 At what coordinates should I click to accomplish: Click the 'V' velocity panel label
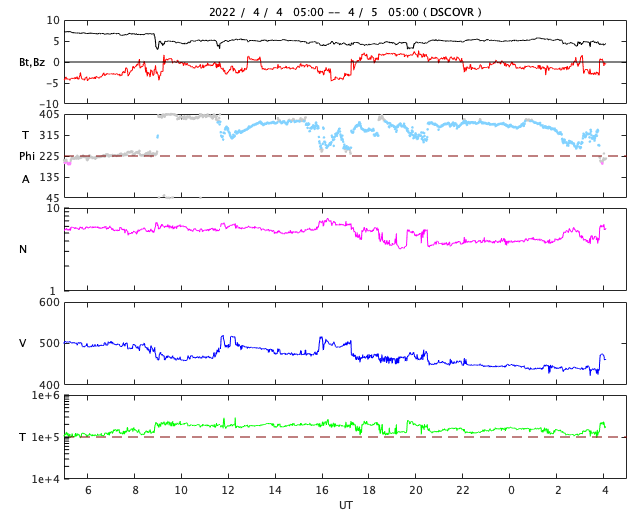[x=23, y=343]
